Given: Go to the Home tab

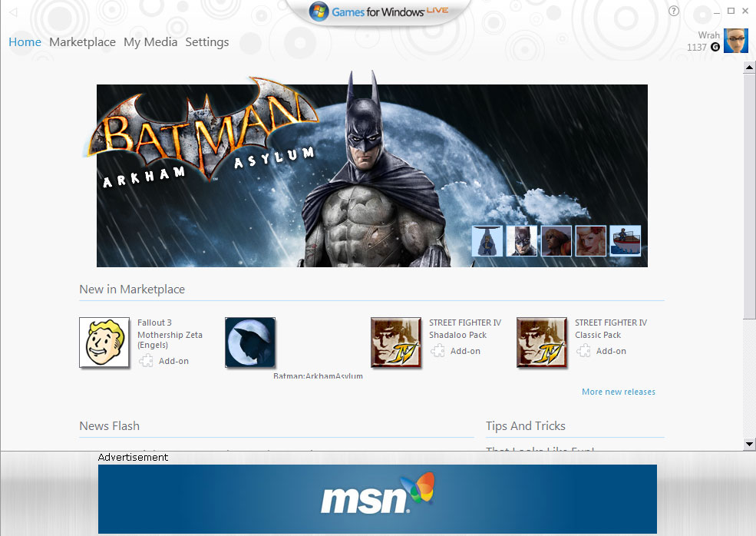Looking at the screenshot, I should click(x=25, y=42).
